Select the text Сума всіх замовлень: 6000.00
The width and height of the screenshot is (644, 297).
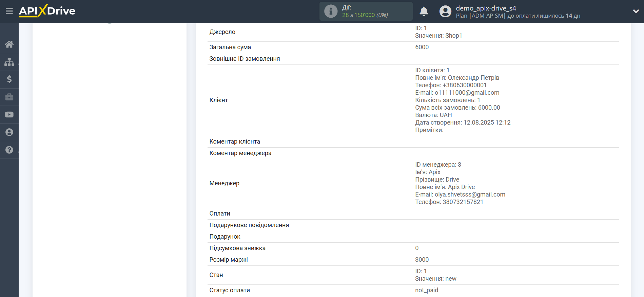(457, 108)
